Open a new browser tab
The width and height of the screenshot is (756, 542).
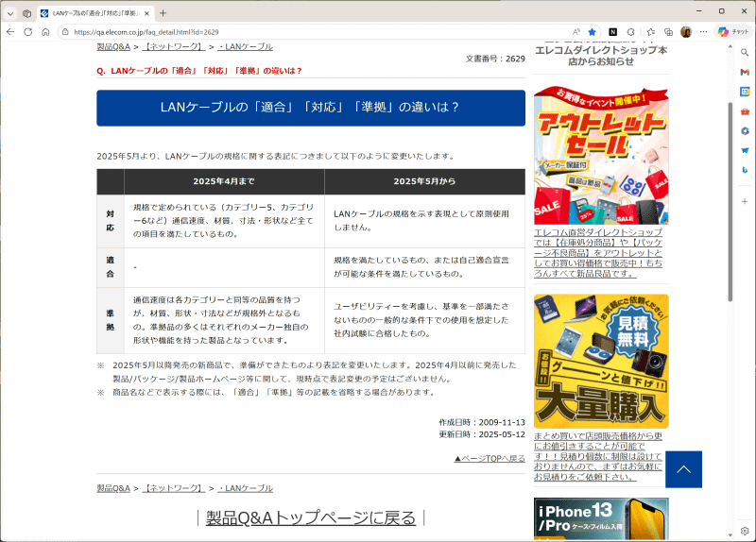pos(163,13)
